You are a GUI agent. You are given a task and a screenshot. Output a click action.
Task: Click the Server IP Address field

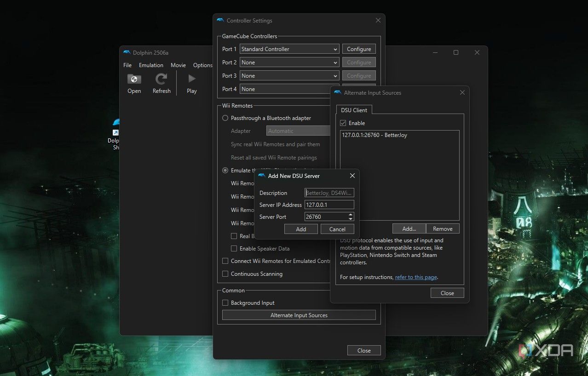pos(329,205)
